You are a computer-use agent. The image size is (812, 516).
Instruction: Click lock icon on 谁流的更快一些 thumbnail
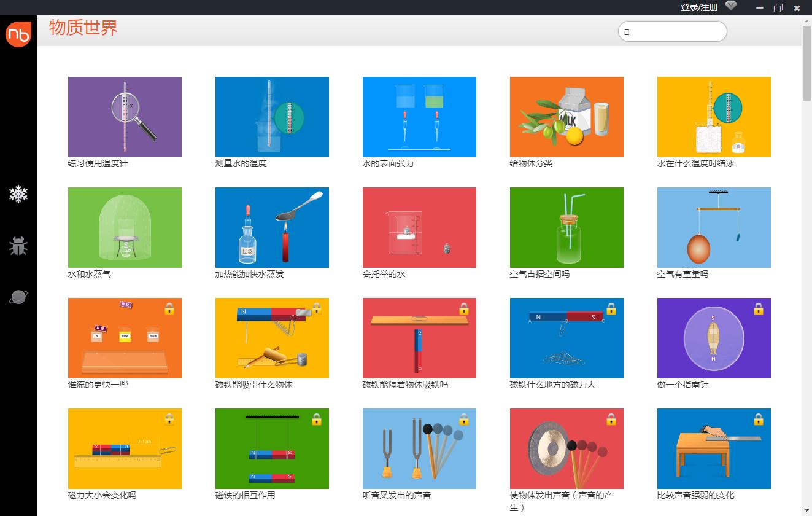(x=169, y=308)
